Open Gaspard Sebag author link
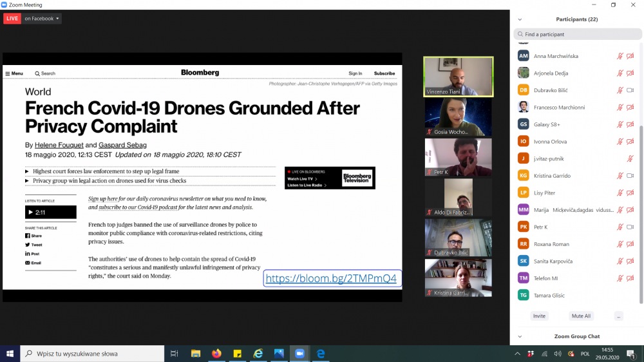This screenshot has height=362, width=644. point(122,145)
